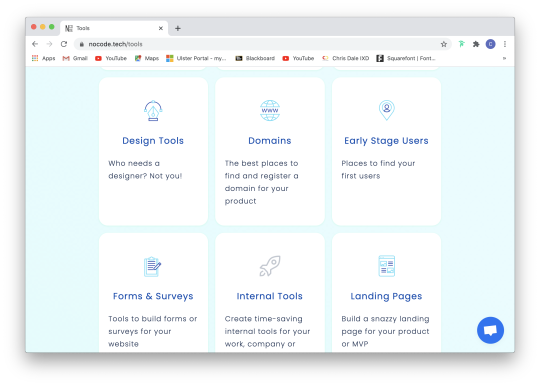Open the Early Stage Users heading
The height and width of the screenshot is (386, 540).
click(386, 140)
